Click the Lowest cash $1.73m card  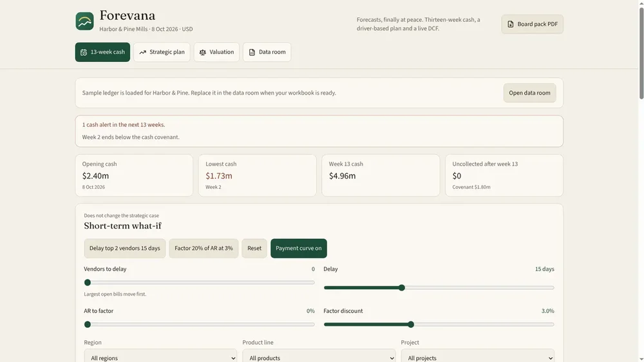(x=258, y=175)
